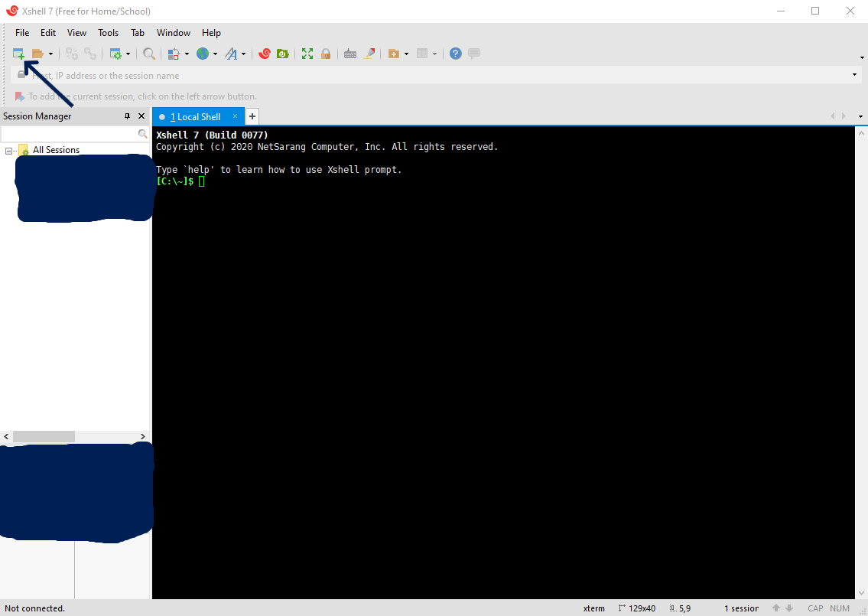Collapse the All Sessions tree node

pyautogui.click(x=8, y=151)
